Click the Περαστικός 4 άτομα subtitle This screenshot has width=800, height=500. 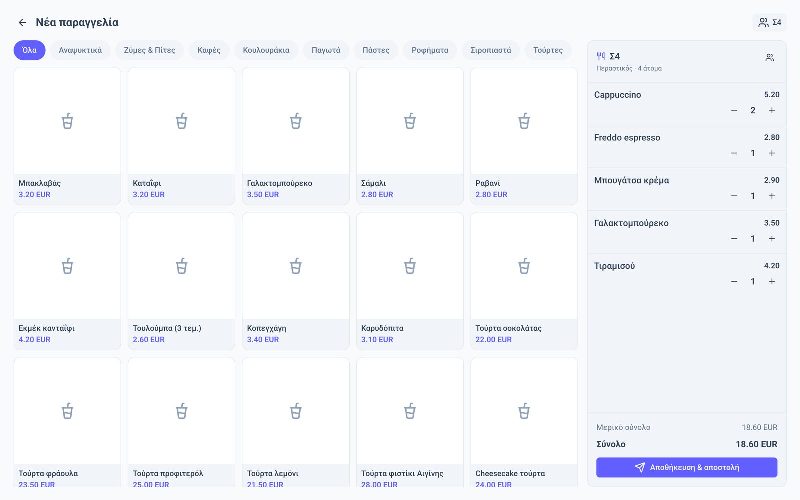coord(629,68)
